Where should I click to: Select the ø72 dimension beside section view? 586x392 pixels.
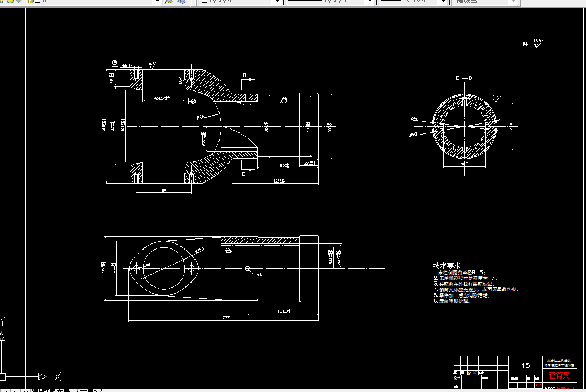tap(510, 126)
